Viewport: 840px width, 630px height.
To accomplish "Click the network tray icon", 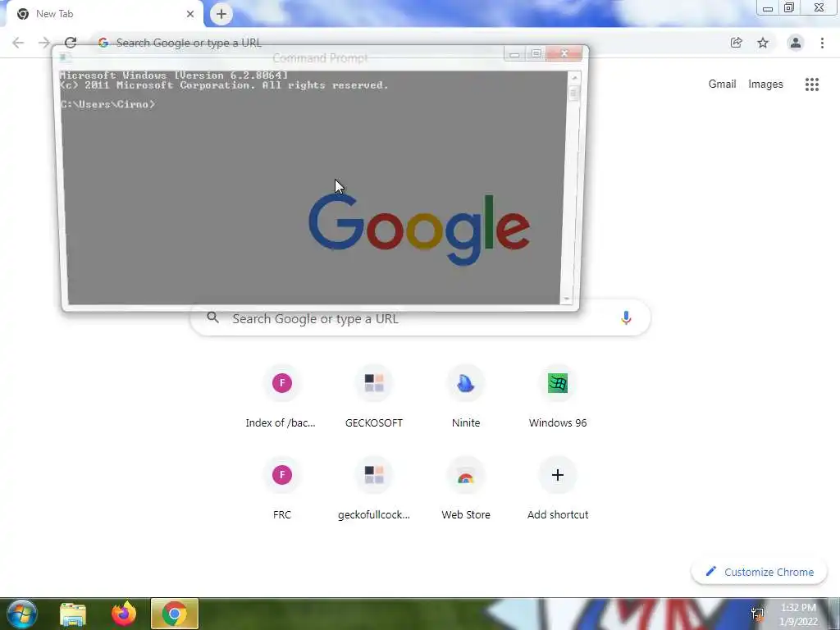I will (x=757, y=614).
